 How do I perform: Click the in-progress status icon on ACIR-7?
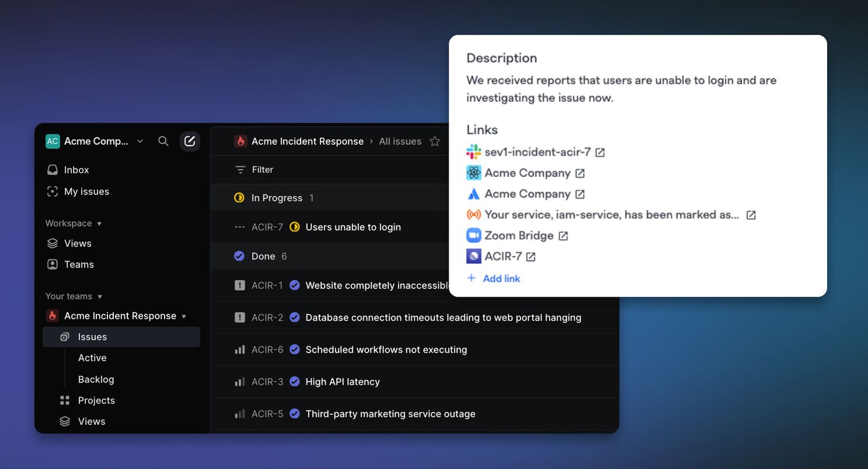pyautogui.click(x=294, y=227)
